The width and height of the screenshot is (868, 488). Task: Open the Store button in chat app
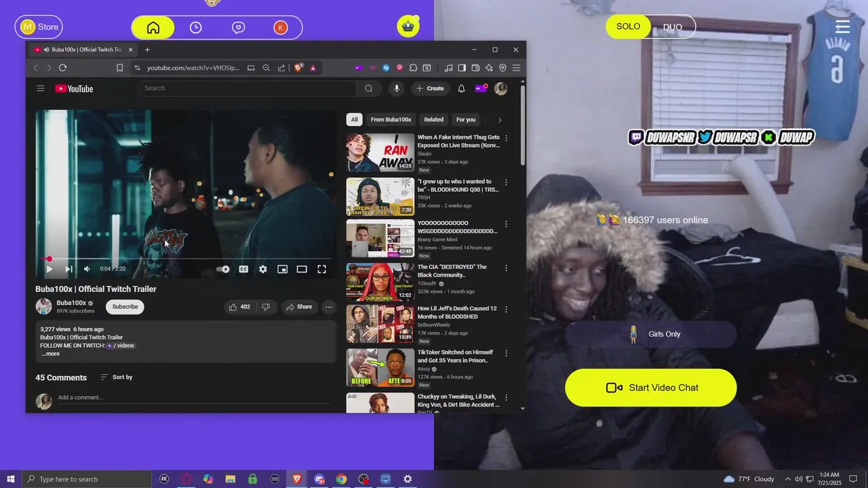coord(39,27)
